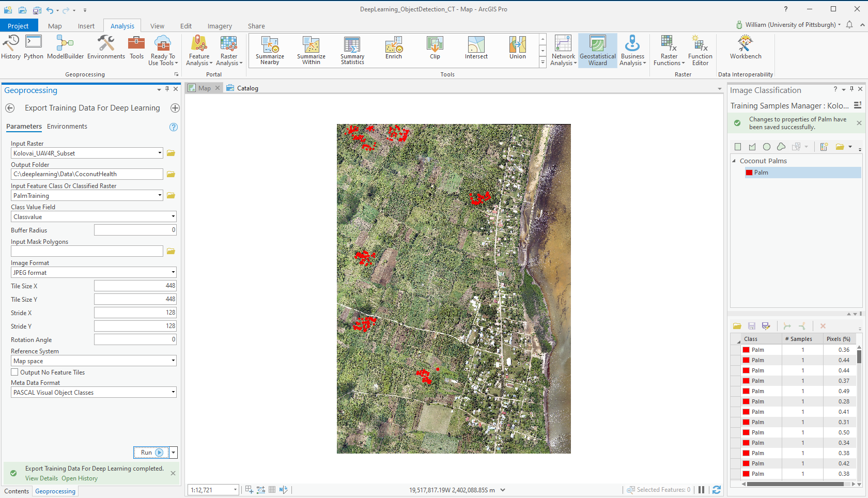868x498 pixels.
Task: Switch to the Map ribbon tab
Action: point(55,26)
